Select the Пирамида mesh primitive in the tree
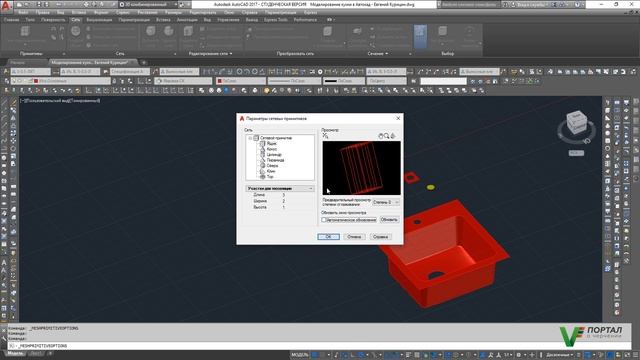Screen dimensions: 640x360 tap(275, 160)
